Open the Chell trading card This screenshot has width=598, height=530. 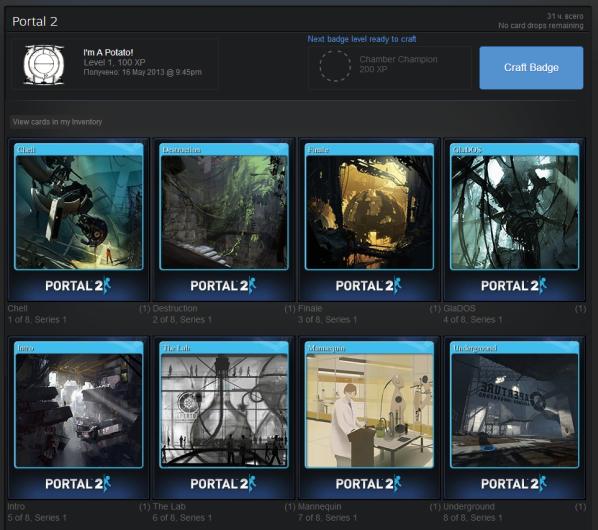point(79,219)
